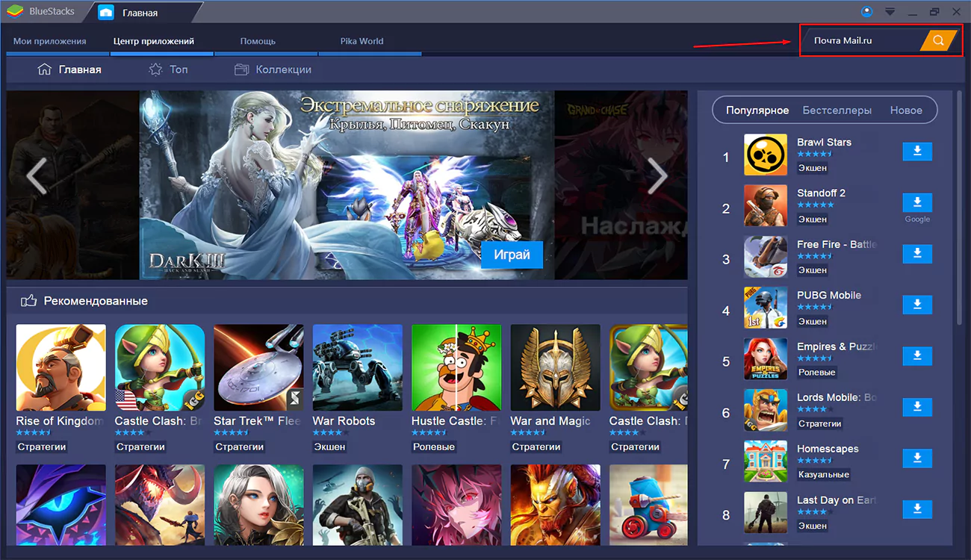
Task: Click the Казуальные tag under Homescapes
Action: [x=823, y=474]
